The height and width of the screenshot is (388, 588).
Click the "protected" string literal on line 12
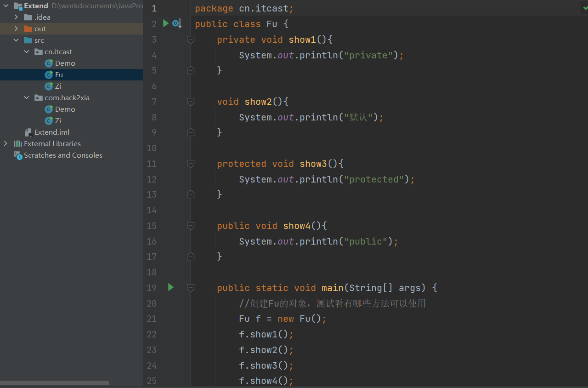pyautogui.click(x=374, y=179)
